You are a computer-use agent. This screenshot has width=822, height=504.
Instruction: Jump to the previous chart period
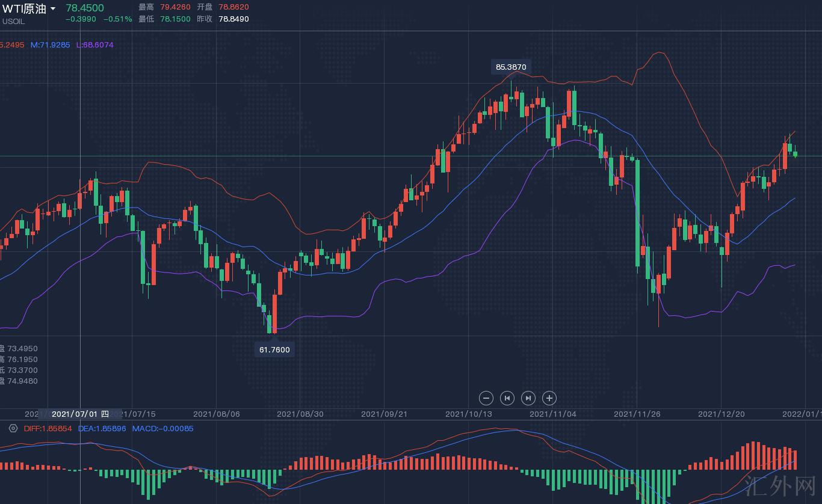[x=507, y=398]
